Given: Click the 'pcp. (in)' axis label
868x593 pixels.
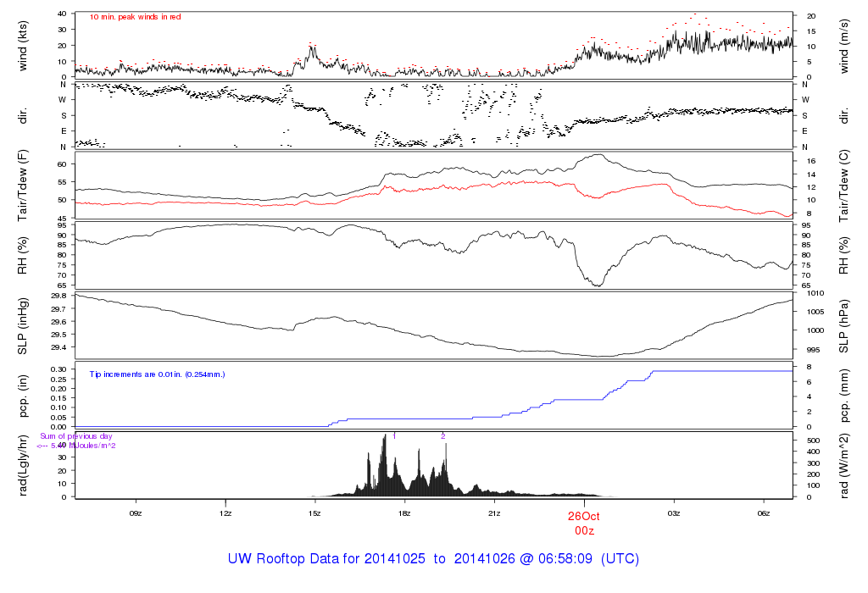Looking at the screenshot, I should (23, 396).
